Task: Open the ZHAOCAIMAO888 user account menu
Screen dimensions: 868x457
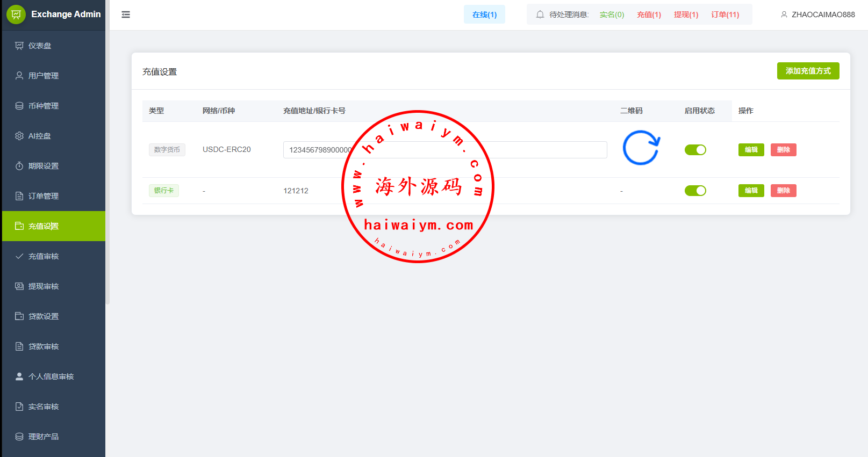Action: click(x=817, y=14)
